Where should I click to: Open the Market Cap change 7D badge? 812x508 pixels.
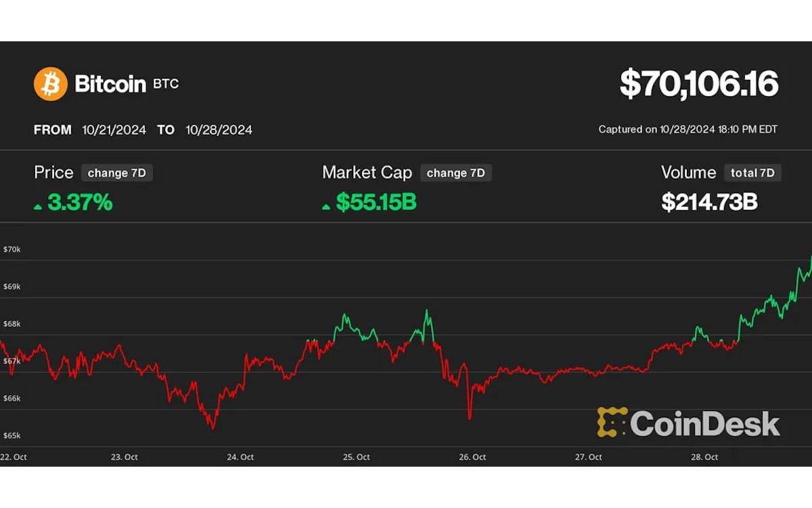[x=456, y=173]
